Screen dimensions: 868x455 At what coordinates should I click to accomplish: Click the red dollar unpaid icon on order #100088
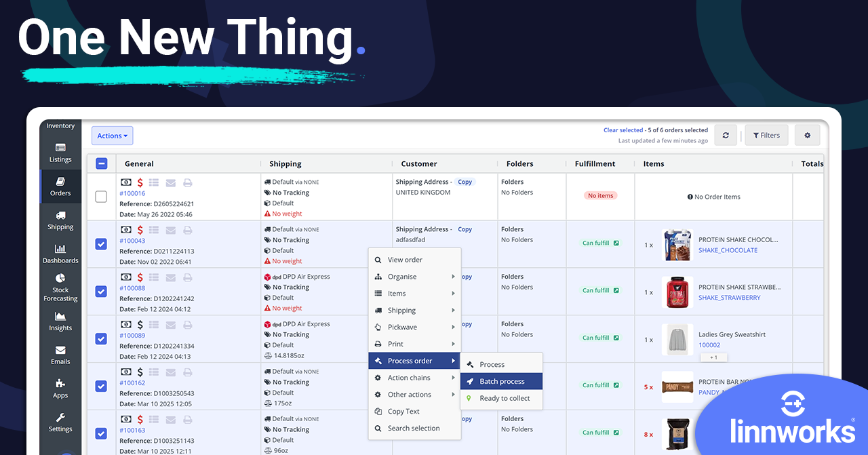[140, 277]
